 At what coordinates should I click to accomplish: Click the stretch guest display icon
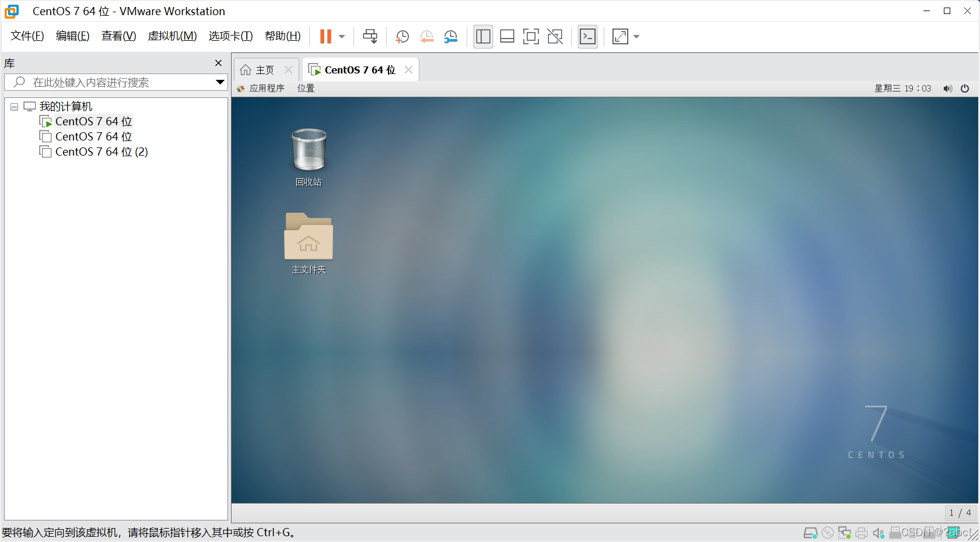pos(620,37)
